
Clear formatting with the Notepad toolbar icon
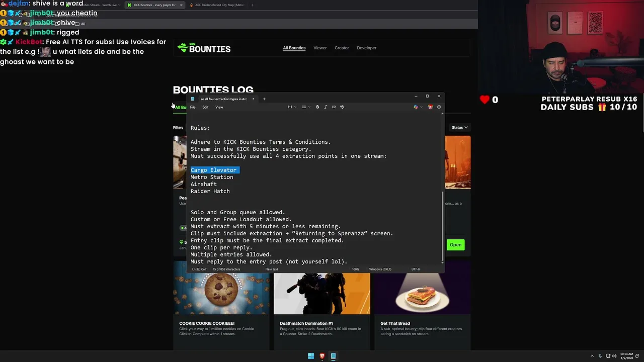[342, 107]
